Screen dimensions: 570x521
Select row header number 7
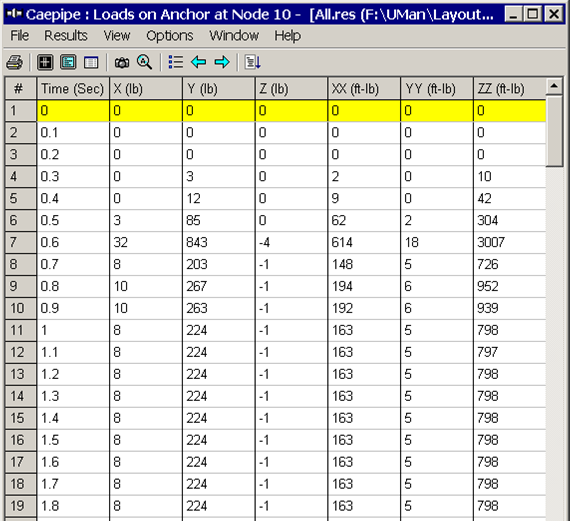point(20,242)
